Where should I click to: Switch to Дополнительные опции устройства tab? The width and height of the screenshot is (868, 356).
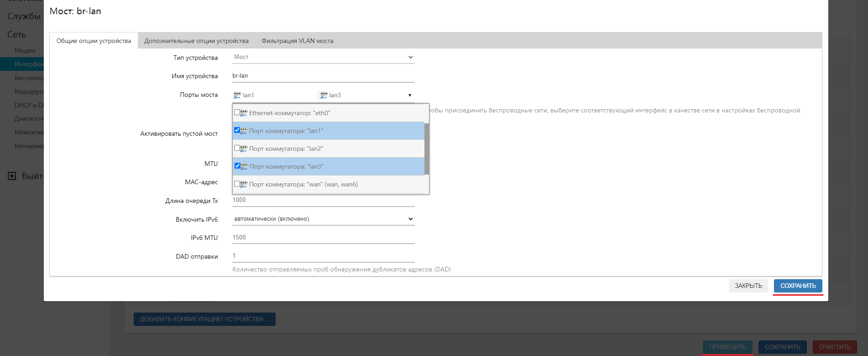[196, 41]
